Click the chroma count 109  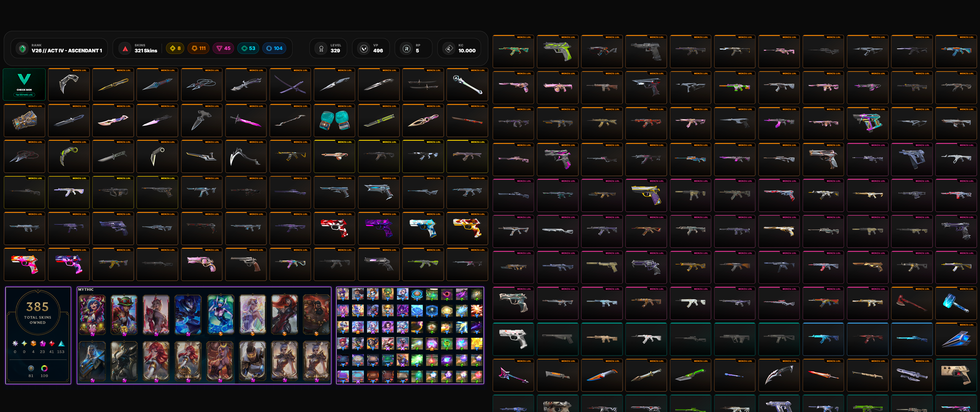(44, 376)
